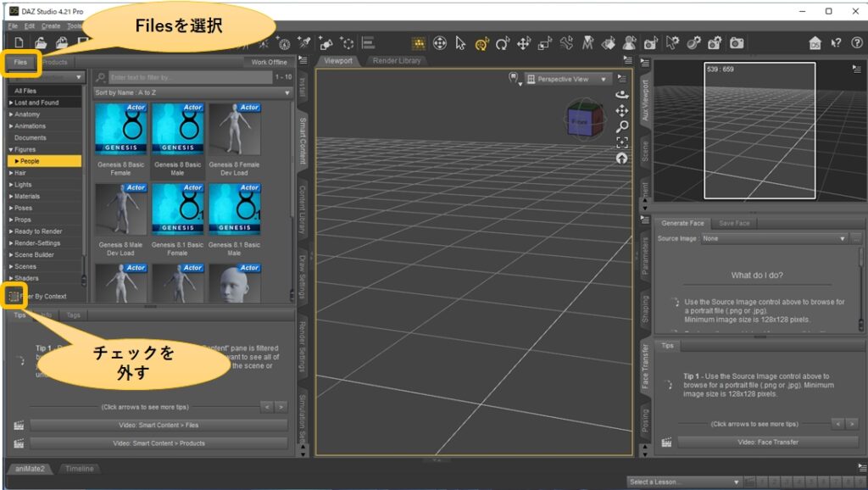The width and height of the screenshot is (868, 490).
Task: Switch to the Render Library tab
Action: click(398, 61)
